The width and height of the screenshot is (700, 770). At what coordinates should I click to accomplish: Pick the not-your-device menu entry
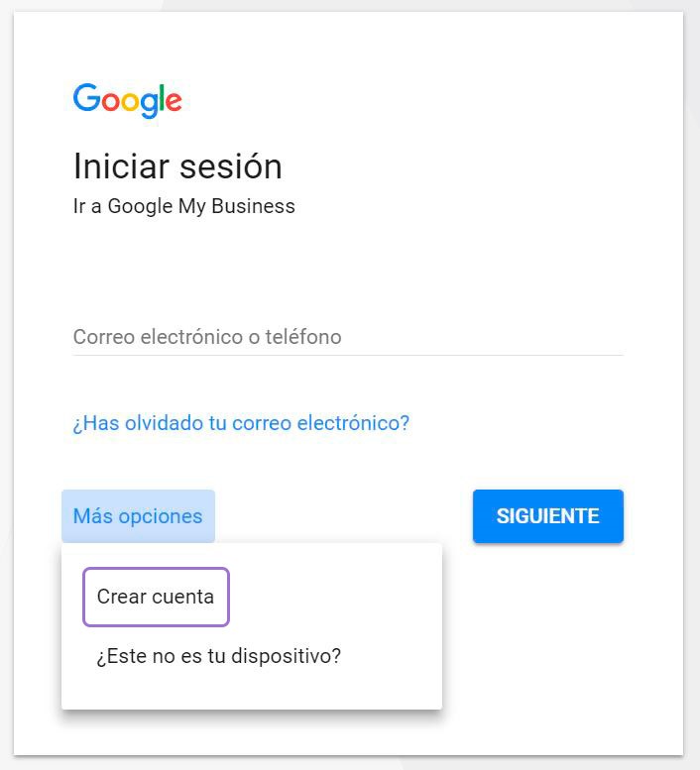(x=219, y=656)
